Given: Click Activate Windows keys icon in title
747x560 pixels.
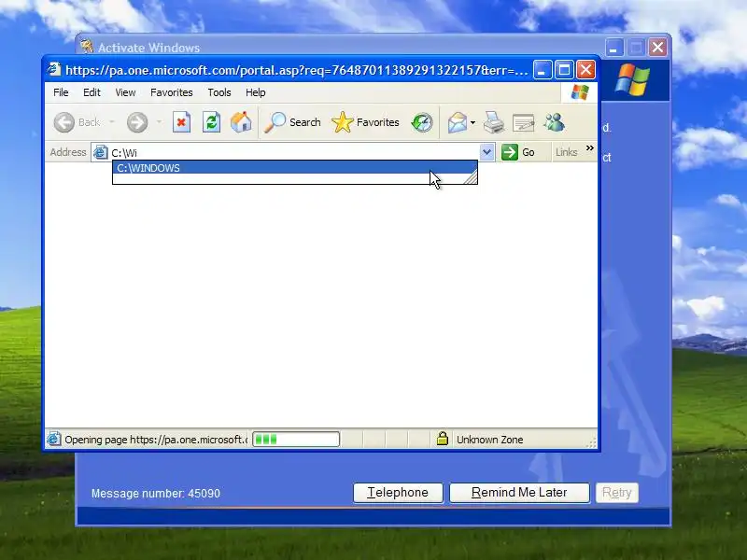Looking at the screenshot, I should pyautogui.click(x=86, y=47).
